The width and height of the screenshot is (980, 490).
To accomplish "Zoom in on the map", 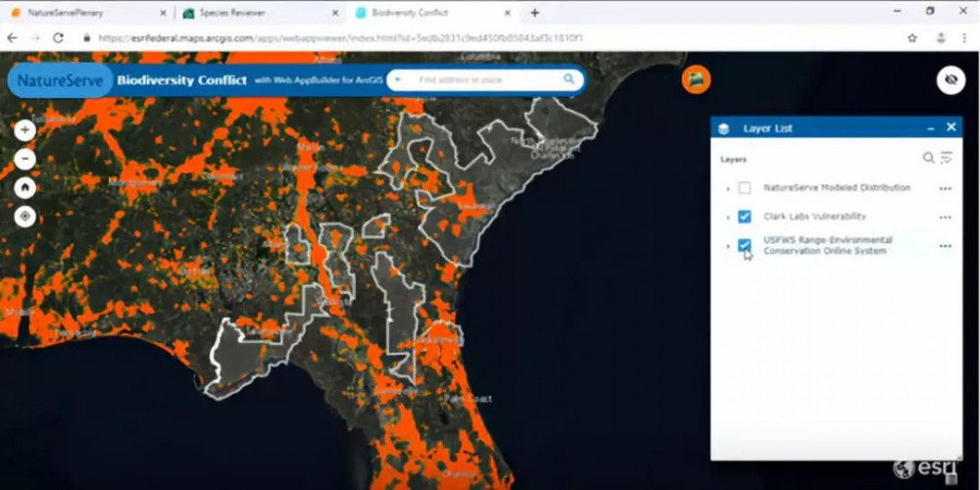I will click(x=25, y=130).
